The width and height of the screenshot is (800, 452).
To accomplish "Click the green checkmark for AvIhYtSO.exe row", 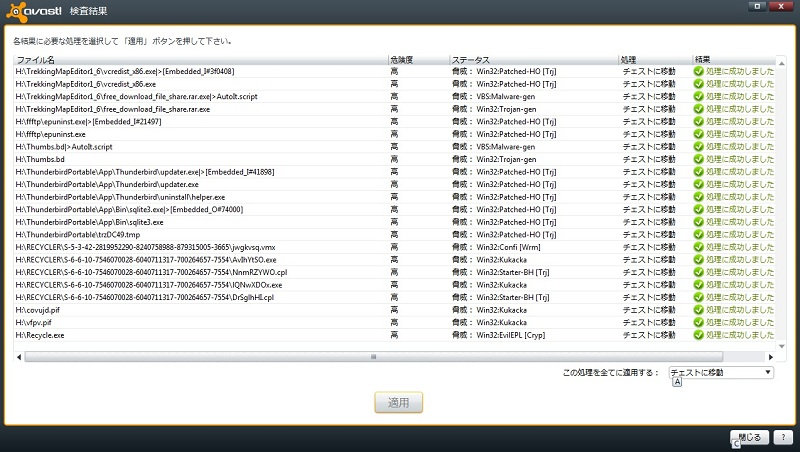I will coord(698,260).
